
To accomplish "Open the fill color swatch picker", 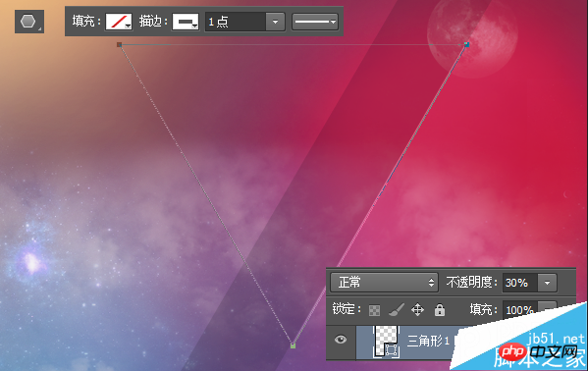I will click(119, 22).
